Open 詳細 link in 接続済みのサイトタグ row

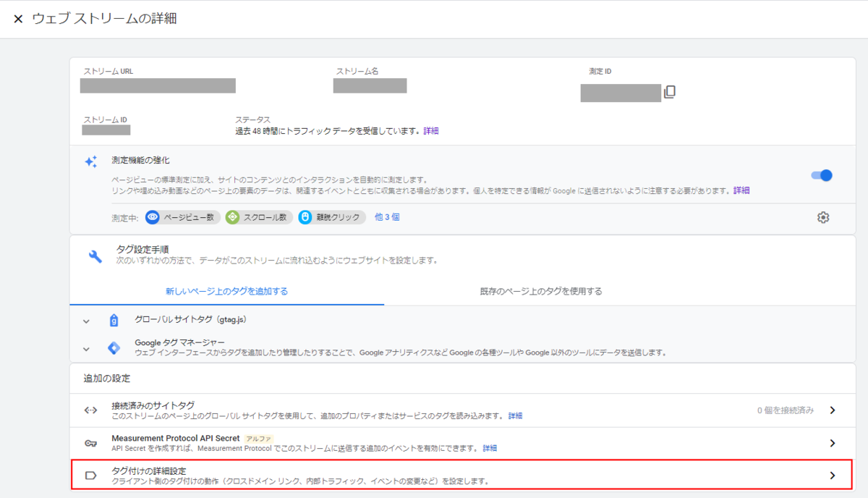[515, 416]
